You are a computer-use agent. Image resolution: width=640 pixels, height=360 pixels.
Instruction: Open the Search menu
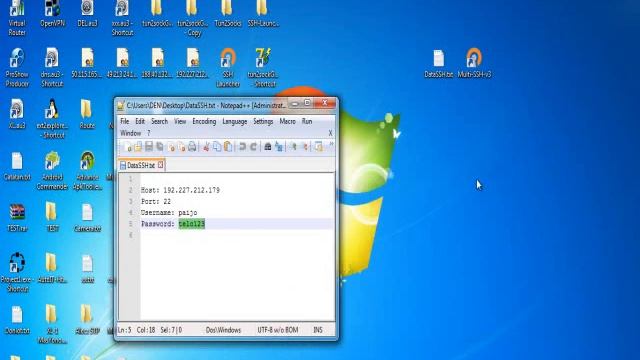(159, 121)
